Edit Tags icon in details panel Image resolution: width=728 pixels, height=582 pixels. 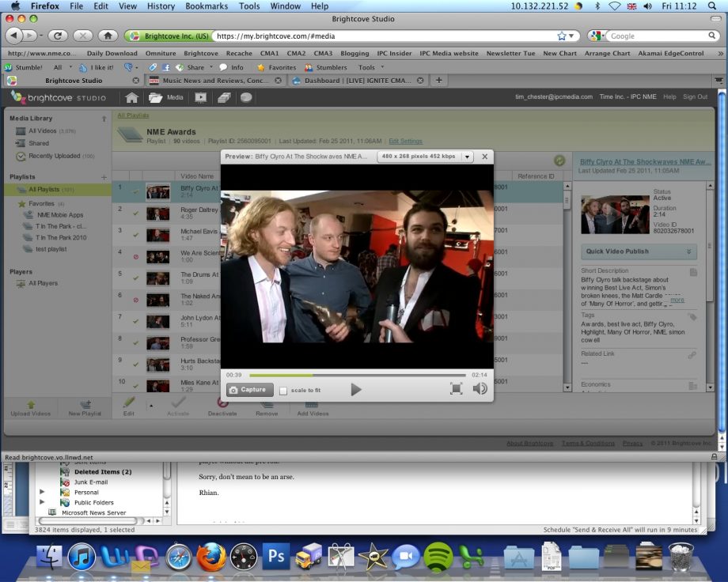tap(692, 317)
